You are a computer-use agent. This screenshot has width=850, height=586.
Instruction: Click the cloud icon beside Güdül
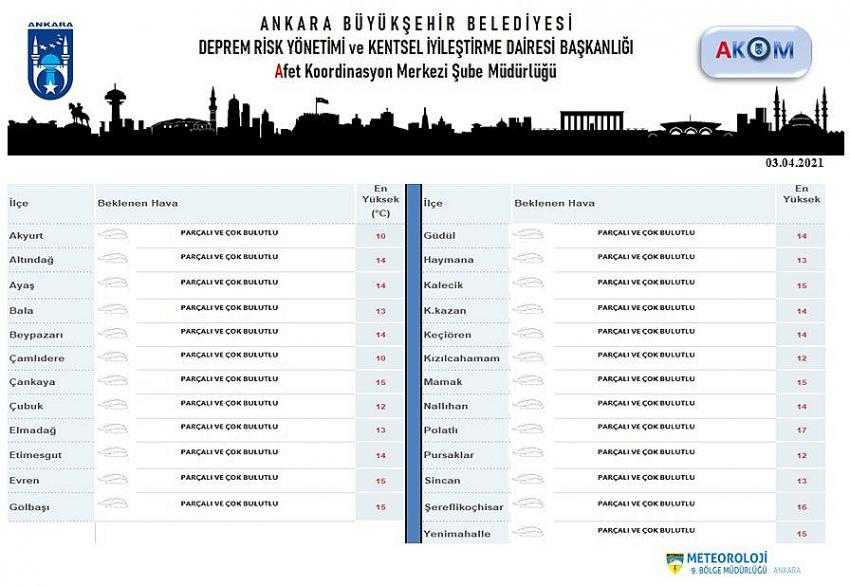[528, 235]
